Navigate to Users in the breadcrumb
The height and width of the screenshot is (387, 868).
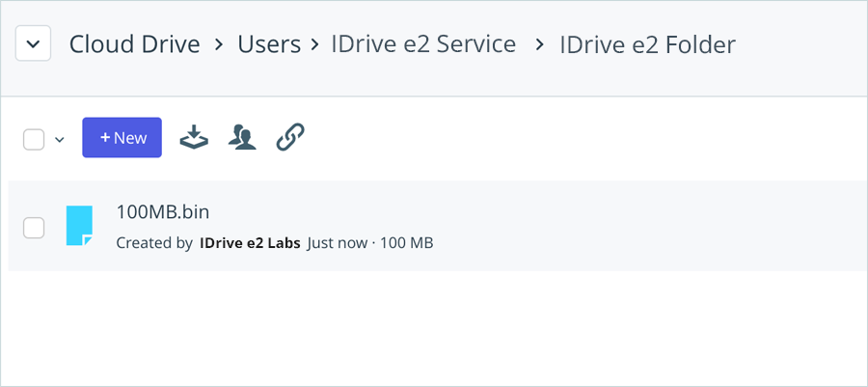click(269, 44)
